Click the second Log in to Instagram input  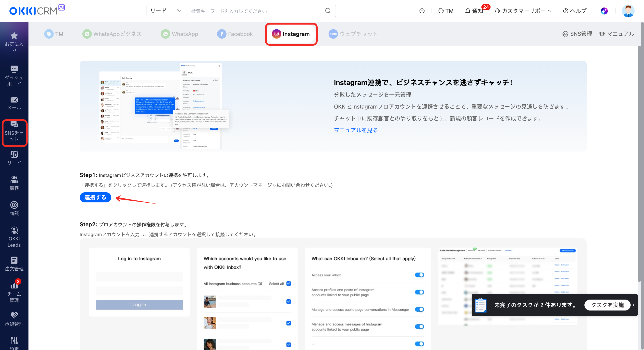click(x=139, y=290)
